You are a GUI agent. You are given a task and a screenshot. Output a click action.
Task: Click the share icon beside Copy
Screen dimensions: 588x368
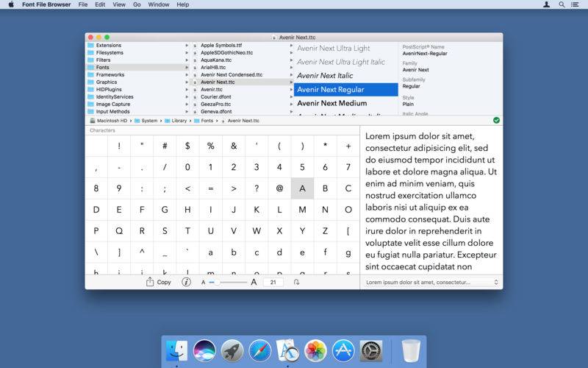pyautogui.click(x=150, y=282)
